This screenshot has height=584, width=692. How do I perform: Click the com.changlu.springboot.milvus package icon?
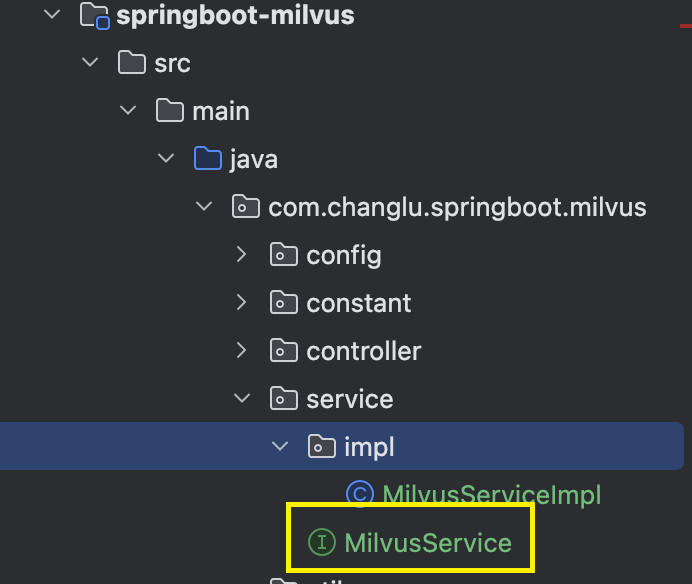coord(245,207)
